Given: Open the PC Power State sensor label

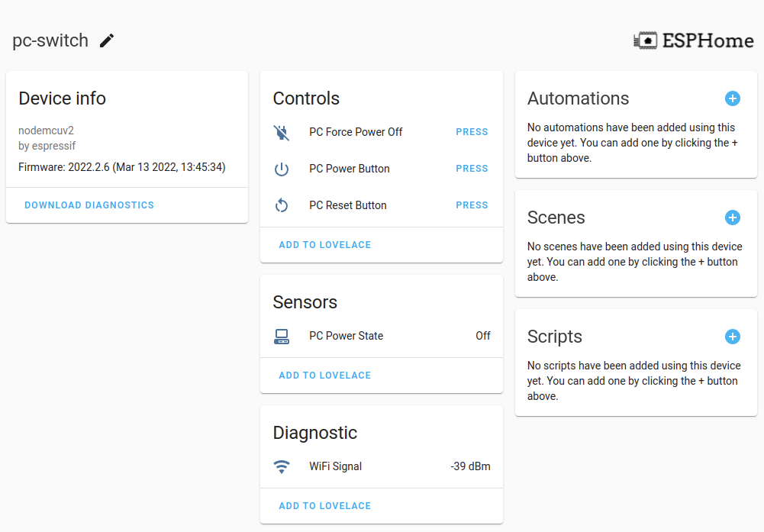Looking at the screenshot, I should tap(346, 336).
